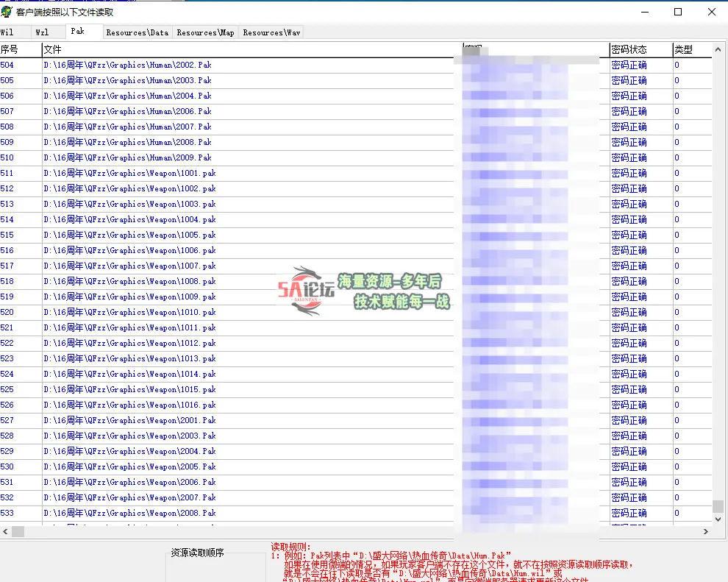Click 密码正确 status in row 525
This screenshot has width=728, height=582.
[629, 389]
